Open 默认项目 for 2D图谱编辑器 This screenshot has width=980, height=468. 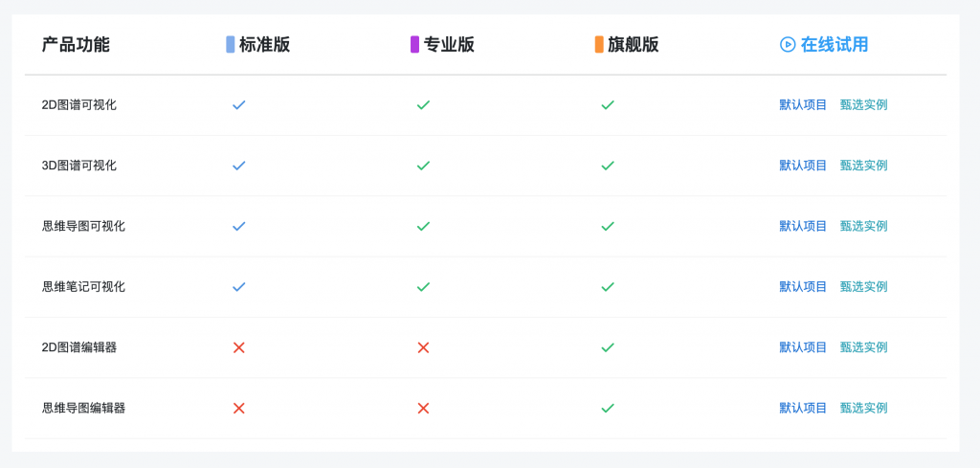[803, 347]
